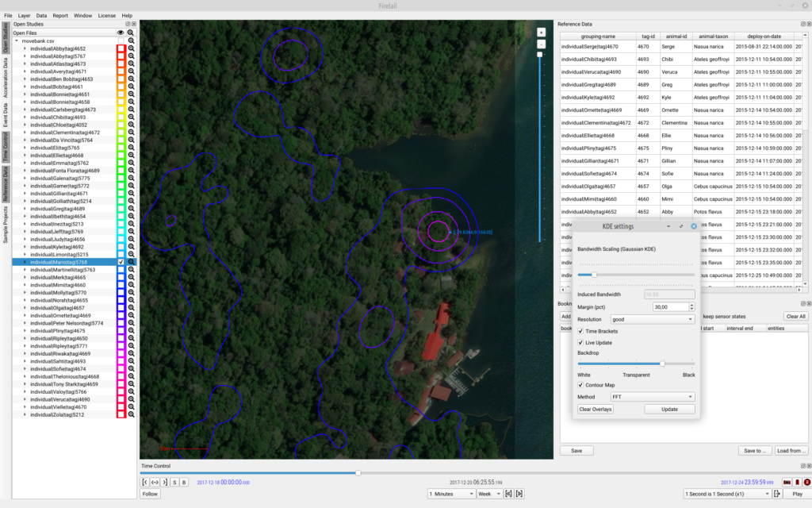Click the Update button in KDE settings
The image size is (812, 508).
pyautogui.click(x=669, y=410)
